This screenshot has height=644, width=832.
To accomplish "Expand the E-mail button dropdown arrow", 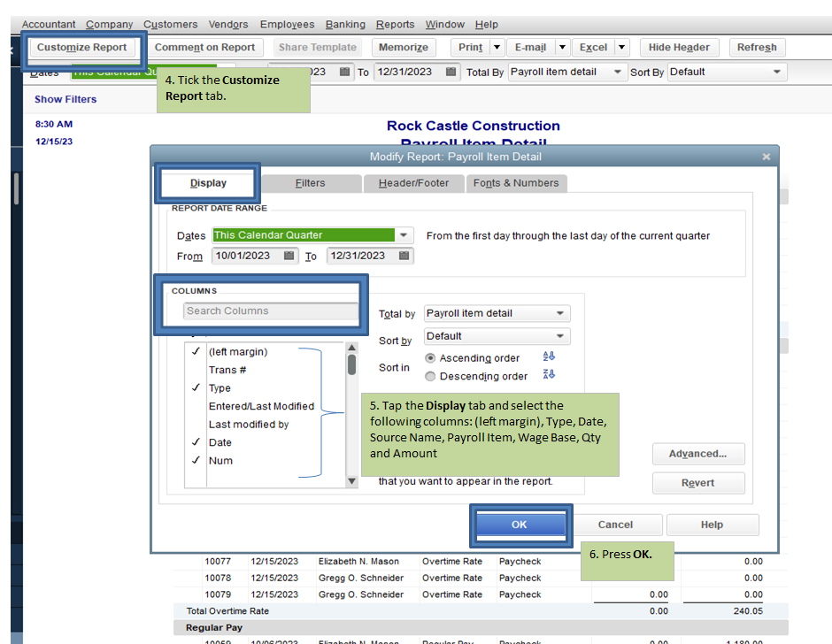I will click(x=562, y=47).
